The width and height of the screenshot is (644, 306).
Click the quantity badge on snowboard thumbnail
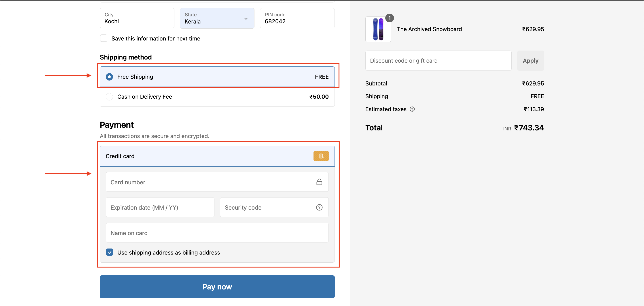pyautogui.click(x=389, y=18)
